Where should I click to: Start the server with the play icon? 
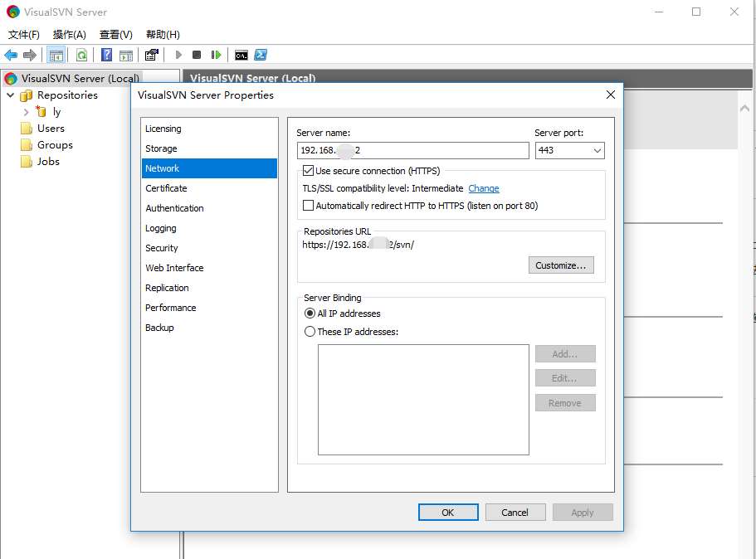tap(178, 55)
